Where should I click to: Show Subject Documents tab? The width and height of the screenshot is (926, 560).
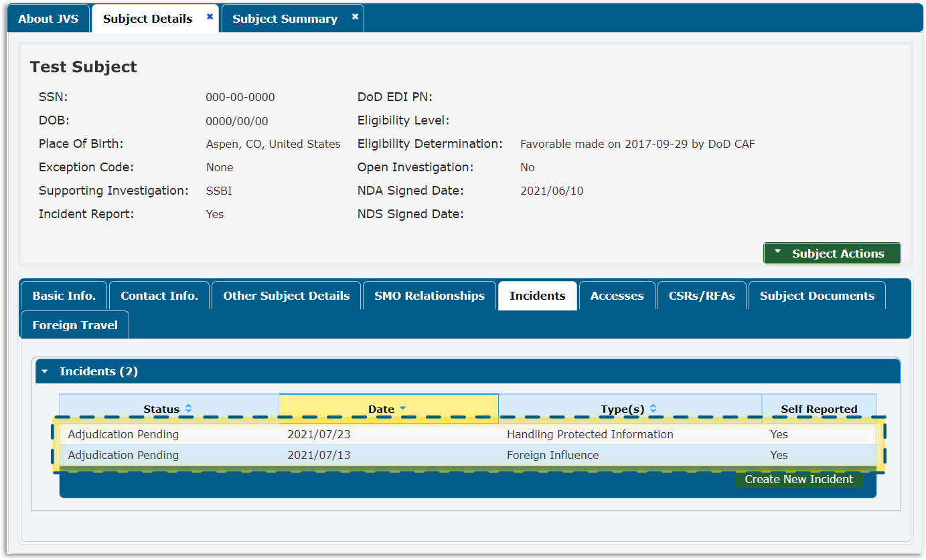click(818, 296)
